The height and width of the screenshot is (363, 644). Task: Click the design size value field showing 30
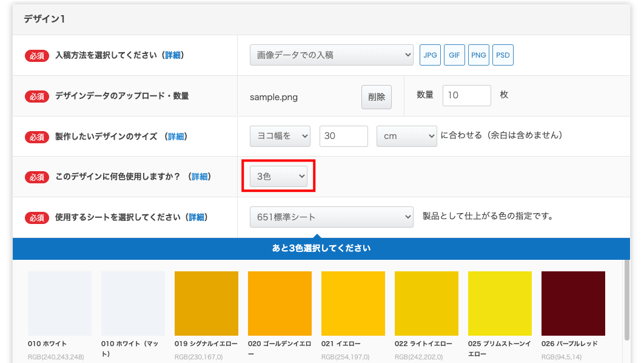pos(343,136)
